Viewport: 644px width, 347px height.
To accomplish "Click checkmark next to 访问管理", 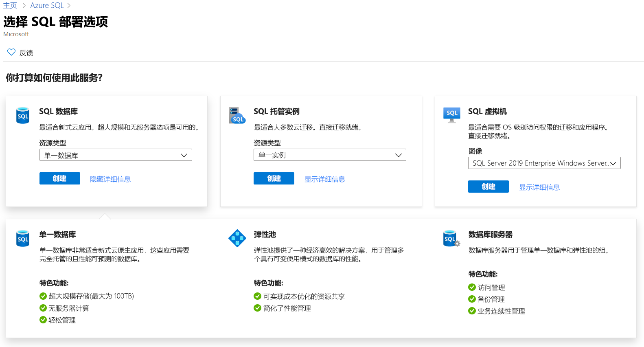I will click(472, 287).
